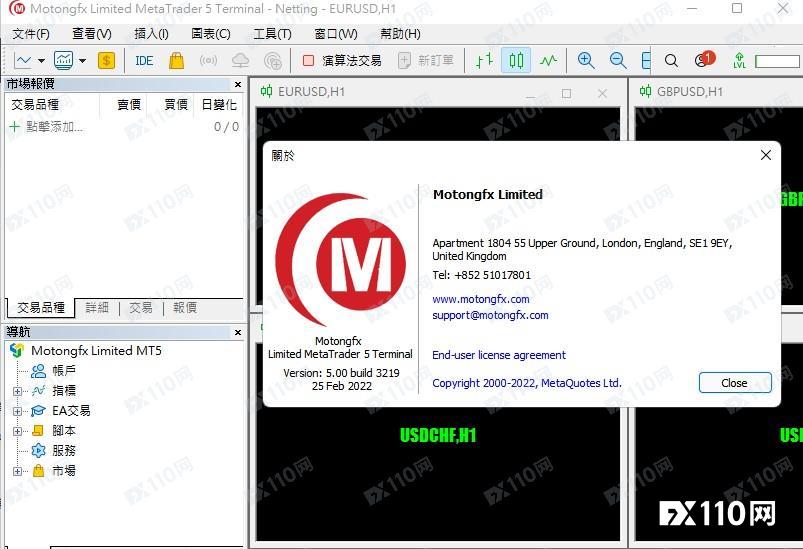Screen dimensions: 803x549
Task: Zoom out the chart with magnifier minus
Action: pos(618,60)
